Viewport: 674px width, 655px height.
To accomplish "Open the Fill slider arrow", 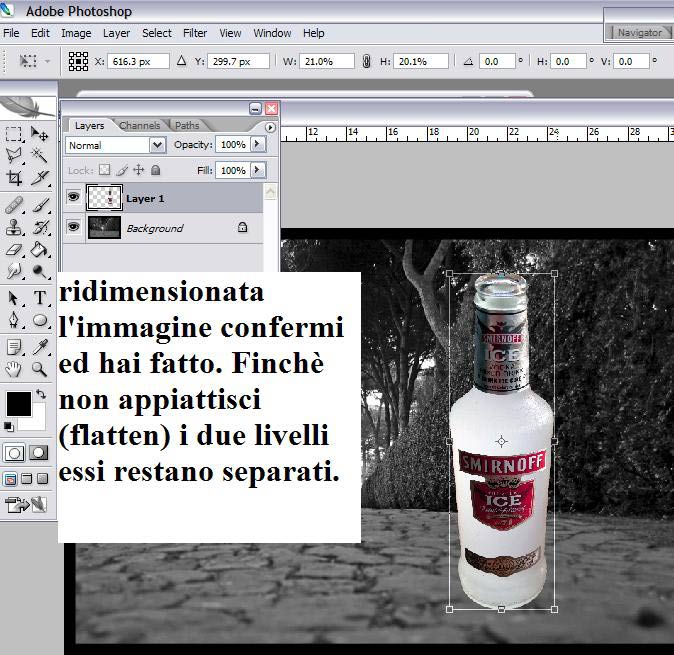I will tap(257, 170).
